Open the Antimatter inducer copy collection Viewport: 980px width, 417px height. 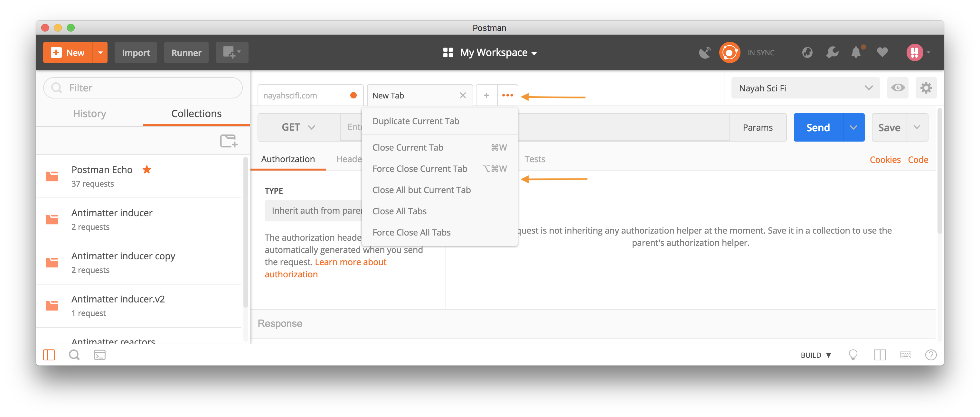click(x=139, y=263)
